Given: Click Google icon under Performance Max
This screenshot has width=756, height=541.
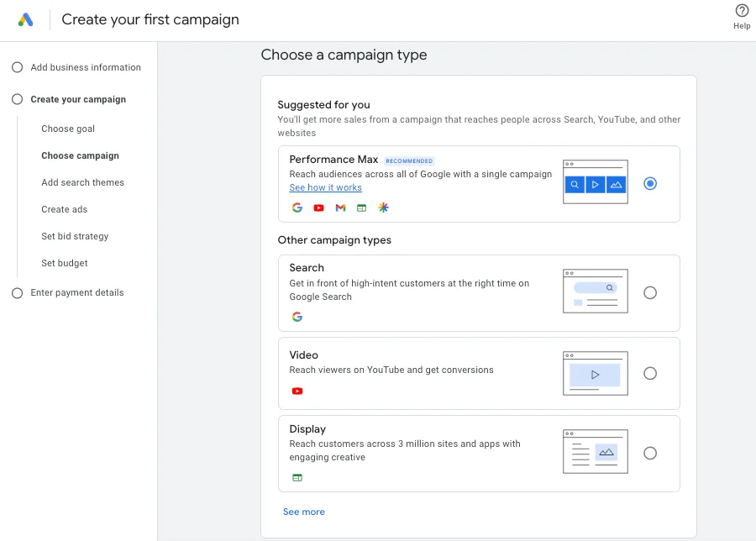Looking at the screenshot, I should point(297,207).
